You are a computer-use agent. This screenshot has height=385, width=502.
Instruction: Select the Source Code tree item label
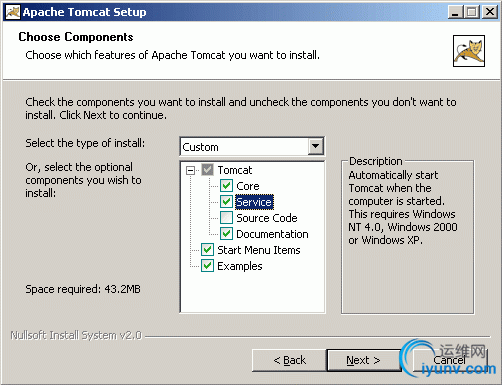[267, 218]
